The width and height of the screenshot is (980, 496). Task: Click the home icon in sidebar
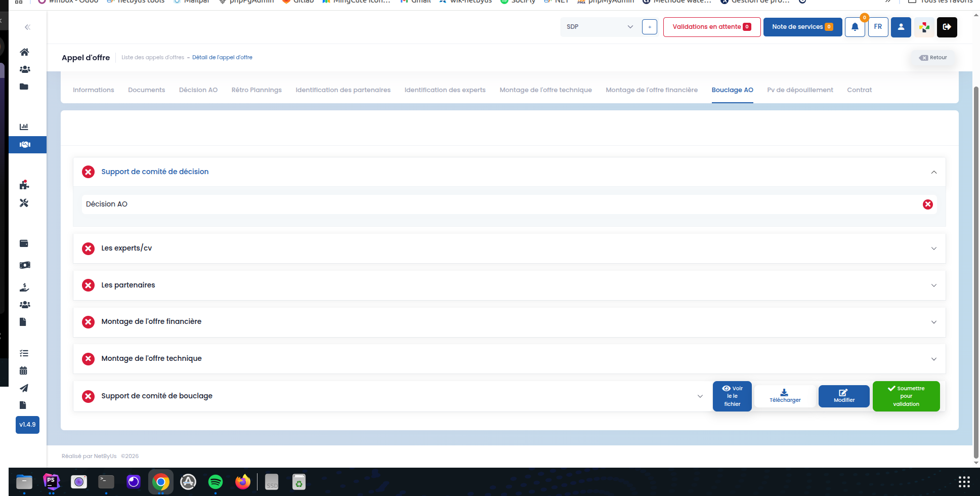point(24,52)
